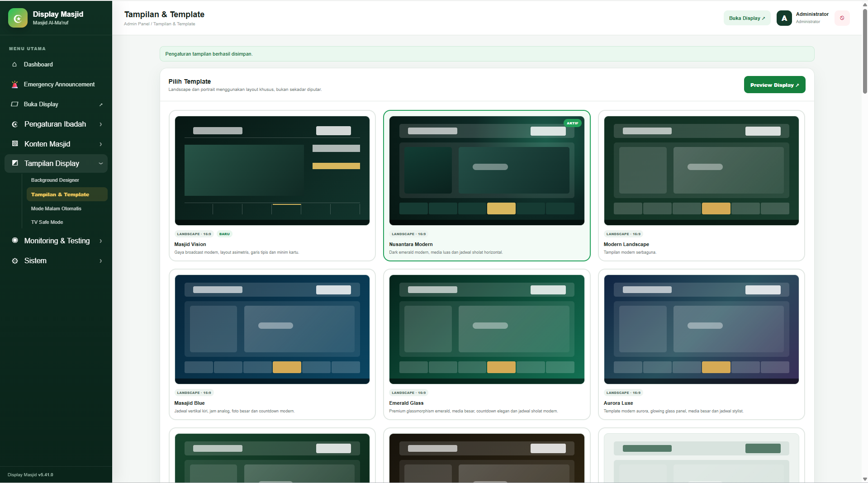Select the light mint template thumbnail in bottom row
The height and width of the screenshot is (483, 868).
(x=701, y=458)
